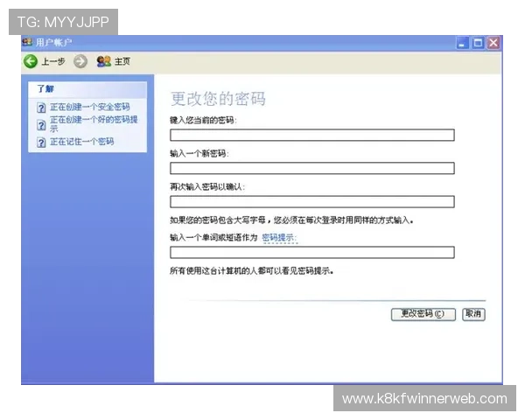This screenshot has height=420, width=525.
Task: Click the label 输入一个新密码
Action: [x=199, y=153]
